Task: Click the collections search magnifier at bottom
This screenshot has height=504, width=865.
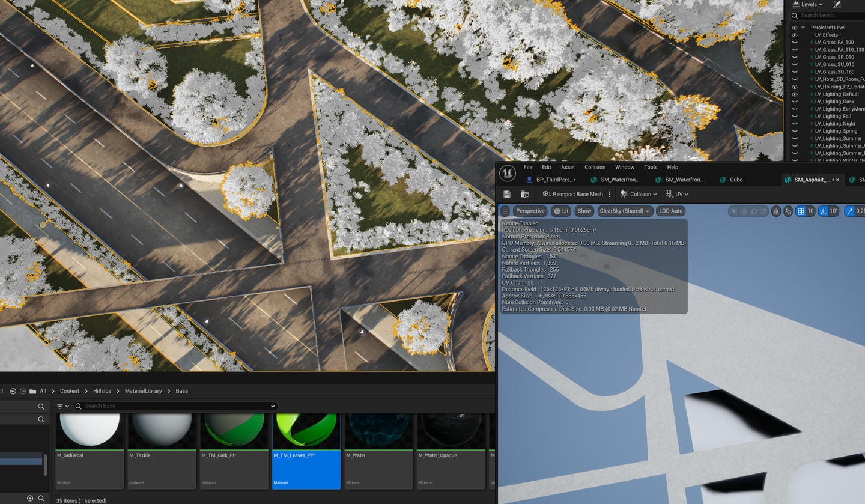Action: 41,499
